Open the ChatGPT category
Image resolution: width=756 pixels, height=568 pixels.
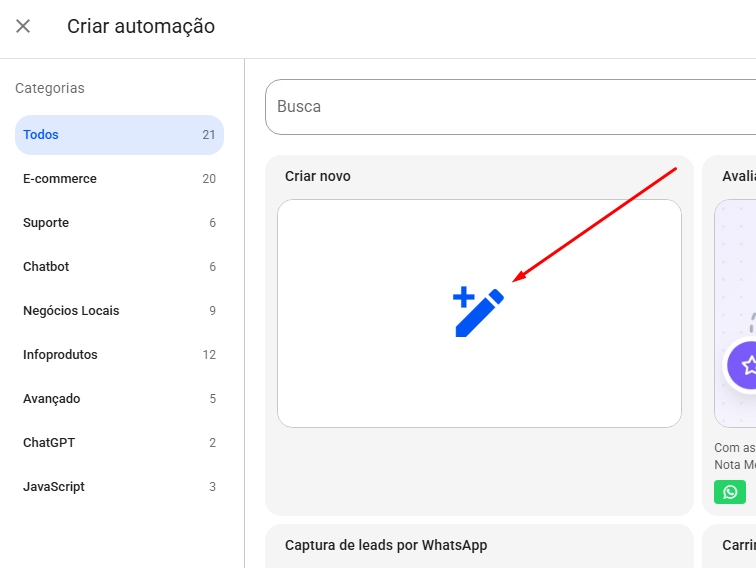pos(119,443)
